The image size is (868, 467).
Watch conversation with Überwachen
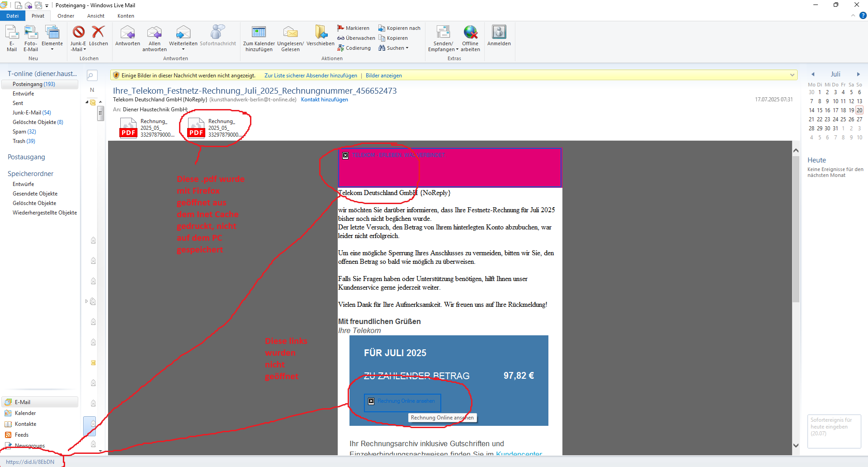356,38
